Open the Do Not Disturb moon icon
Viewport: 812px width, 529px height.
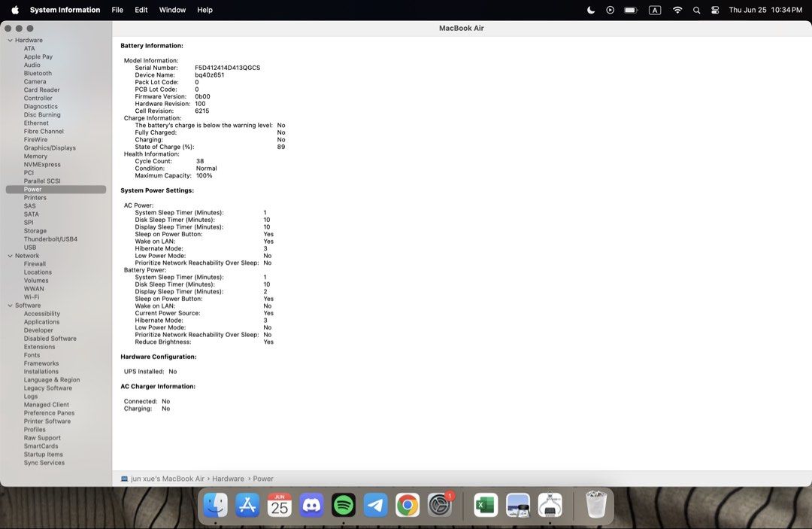[591, 10]
